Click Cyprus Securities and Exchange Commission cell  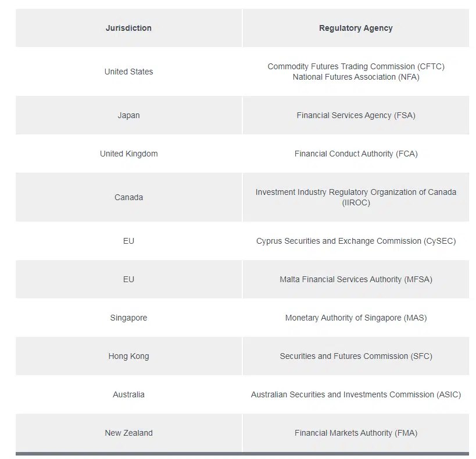coord(356,241)
